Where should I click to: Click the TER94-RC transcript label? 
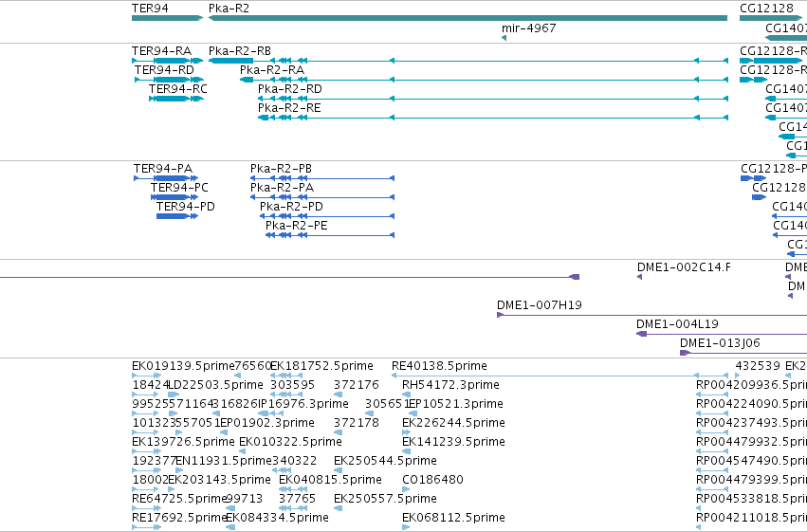coord(178,89)
